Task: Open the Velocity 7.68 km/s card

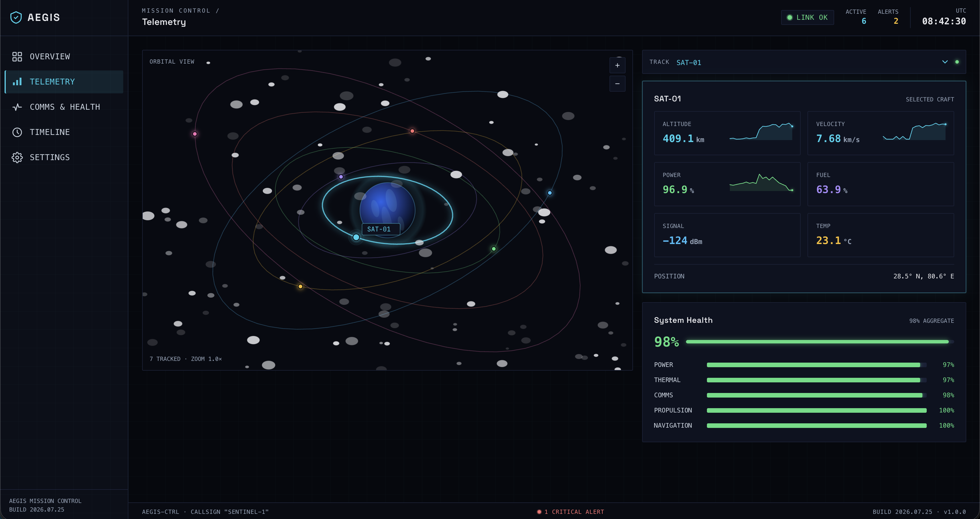Action: (x=880, y=133)
